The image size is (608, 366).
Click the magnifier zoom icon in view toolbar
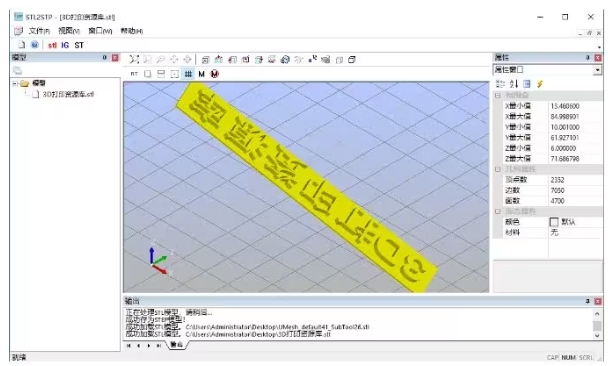(161, 59)
